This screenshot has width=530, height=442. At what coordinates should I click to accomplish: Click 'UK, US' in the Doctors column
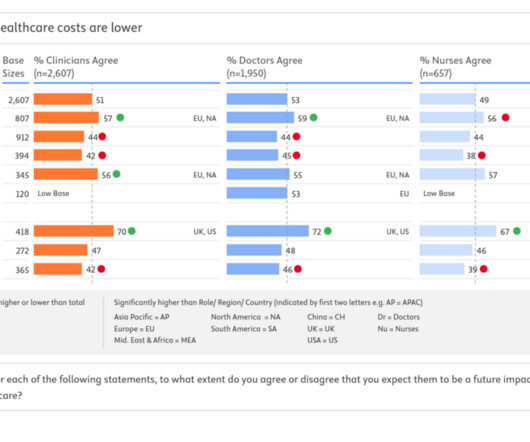(398, 232)
